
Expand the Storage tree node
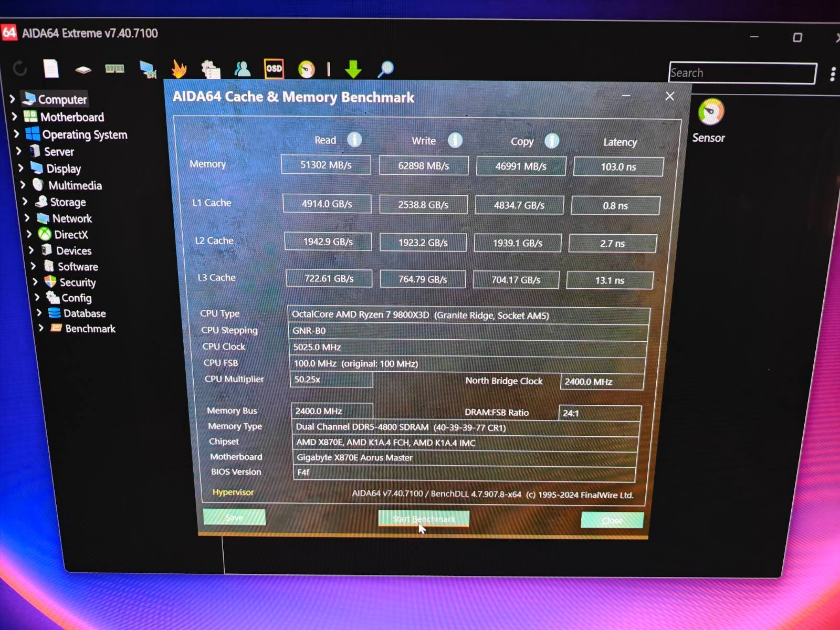(25, 201)
